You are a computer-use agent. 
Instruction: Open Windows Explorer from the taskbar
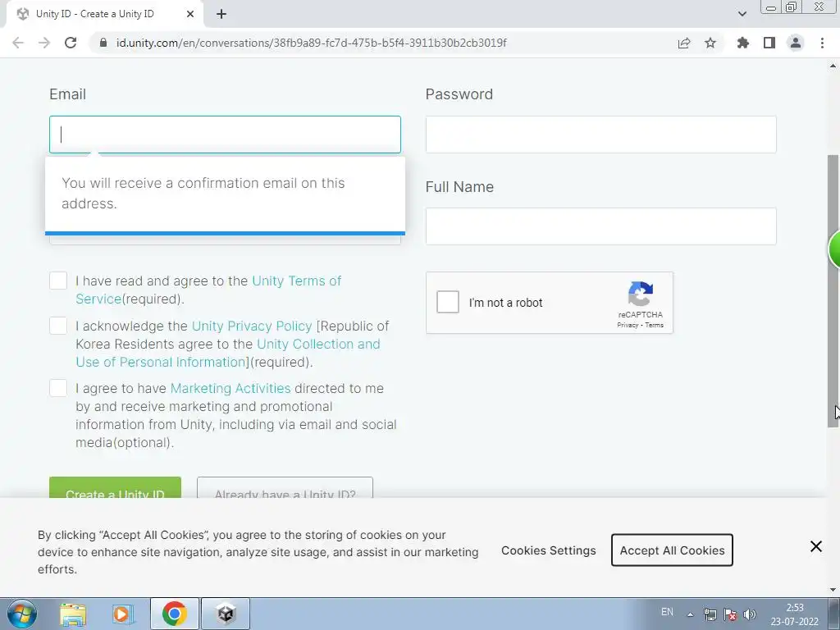73,614
